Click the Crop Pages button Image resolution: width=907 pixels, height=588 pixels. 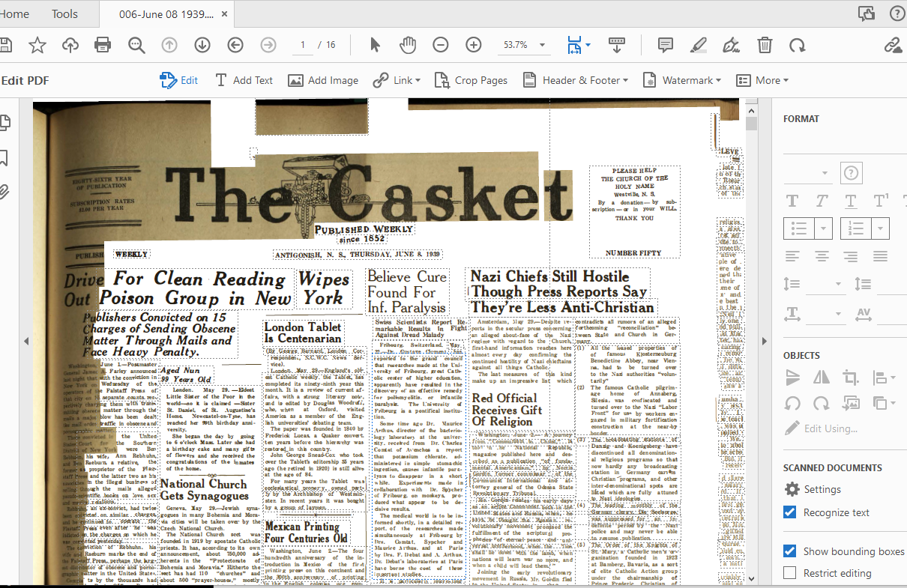point(471,79)
